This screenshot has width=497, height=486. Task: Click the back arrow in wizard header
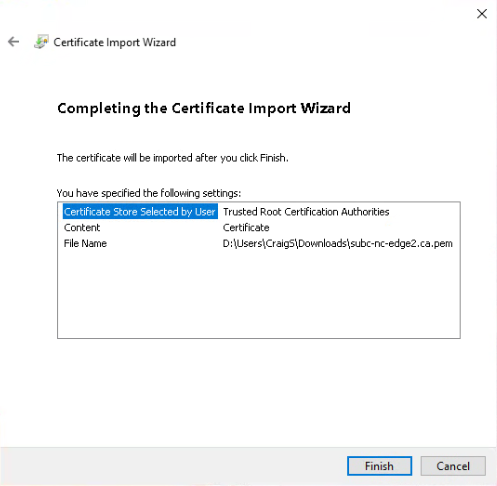tap(14, 42)
